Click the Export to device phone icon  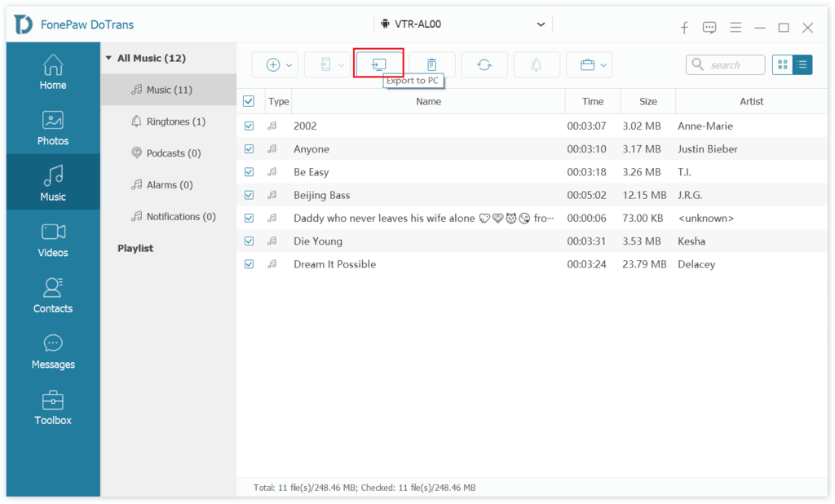click(x=325, y=65)
